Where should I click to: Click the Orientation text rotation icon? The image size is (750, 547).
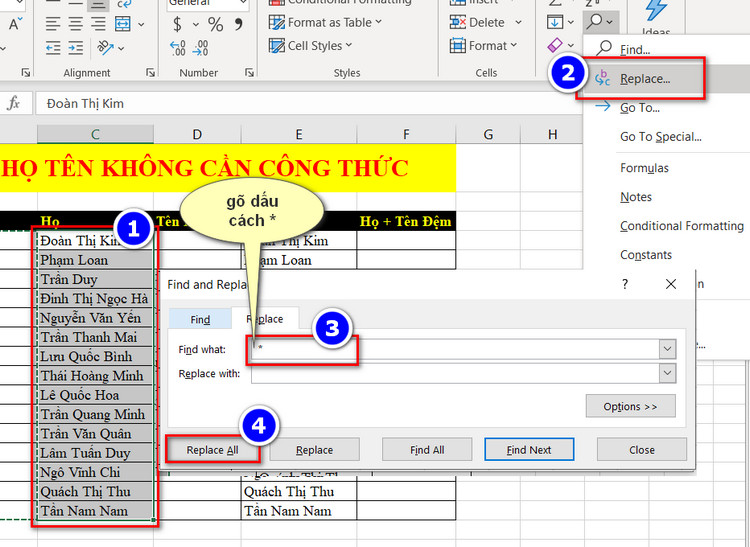tap(105, 47)
